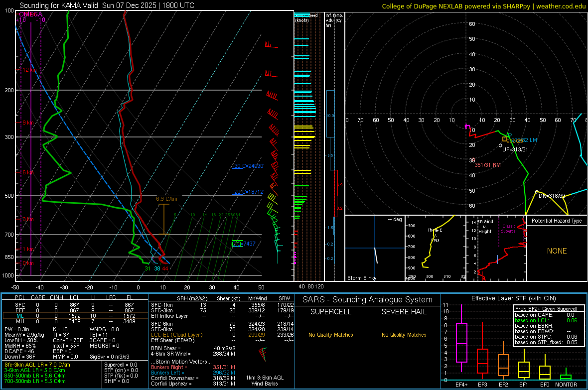The width and height of the screenshot is (588, 390).
Task: Click the blue "Bunkers Left" storm motion
Action: (193, 373)
